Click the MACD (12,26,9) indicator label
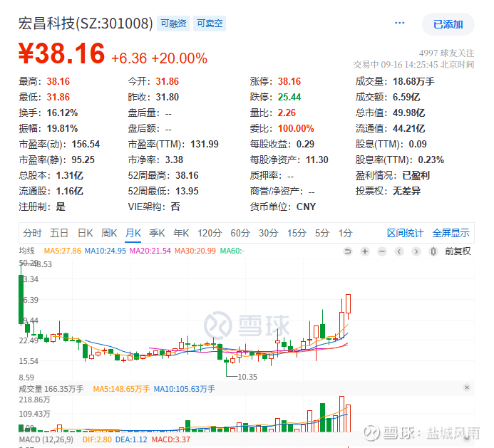Screen dimensions: 494x448 [46, 439]
